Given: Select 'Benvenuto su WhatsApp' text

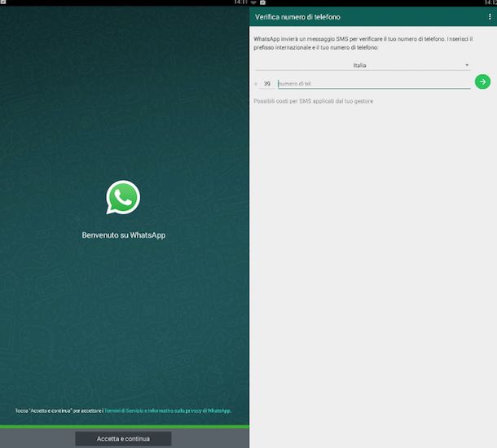Looking at the screenshot, I should (124, 235).
